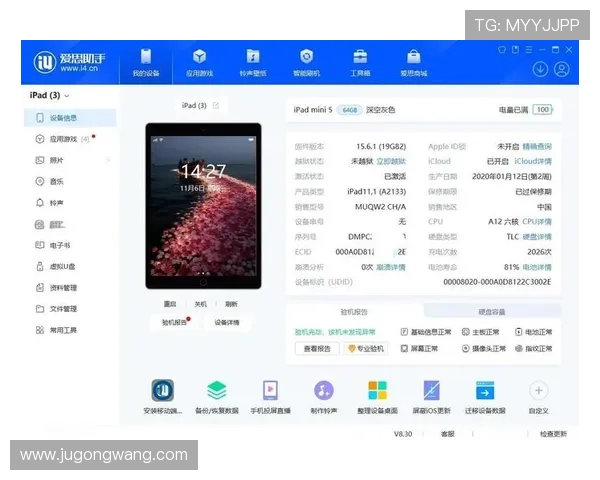Click the 指纹正常 status item
Image resolution: width=600 pixels, height=480 pixels.
click(x=533, y=349)
